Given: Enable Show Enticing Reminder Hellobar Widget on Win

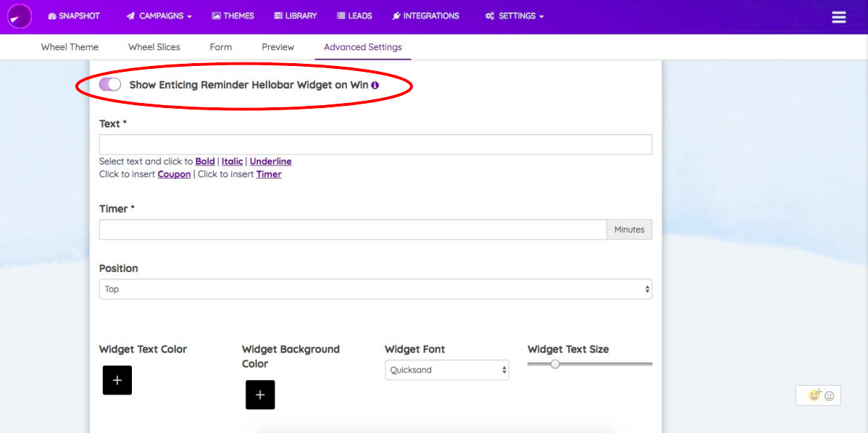Looking at the screenshot, I should click(110, 84).
